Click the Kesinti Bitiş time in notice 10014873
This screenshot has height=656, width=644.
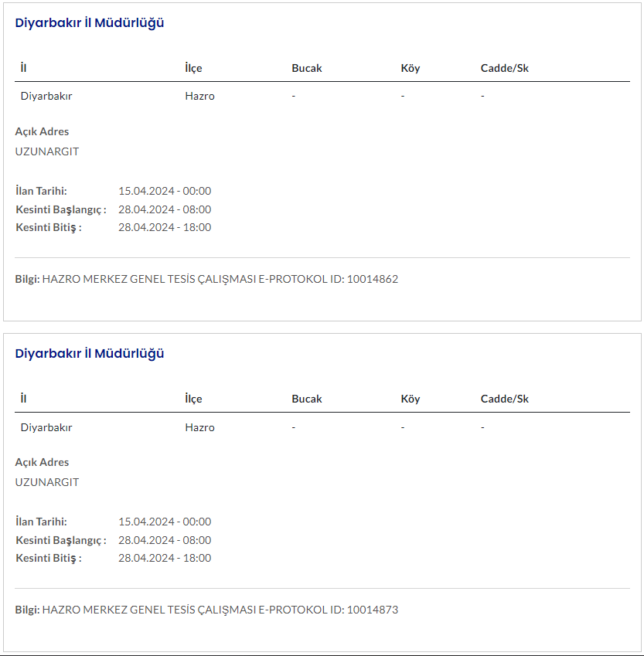coord(165,558)
